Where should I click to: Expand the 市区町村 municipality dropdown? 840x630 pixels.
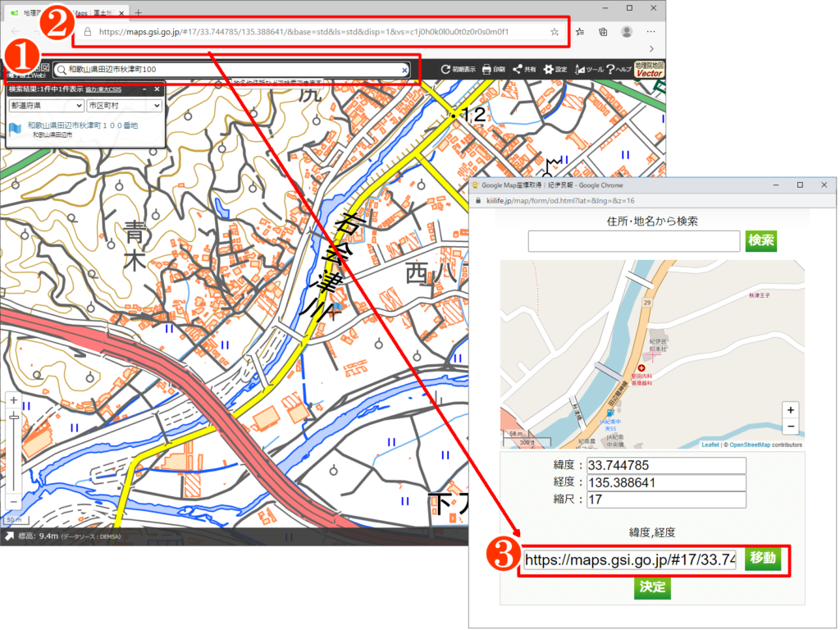click(x=124, y=106)
